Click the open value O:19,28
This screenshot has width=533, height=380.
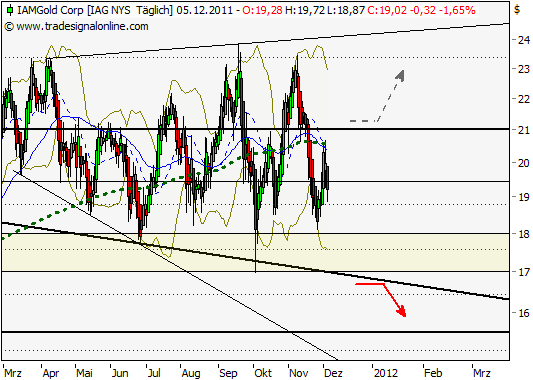coord(262,11)
